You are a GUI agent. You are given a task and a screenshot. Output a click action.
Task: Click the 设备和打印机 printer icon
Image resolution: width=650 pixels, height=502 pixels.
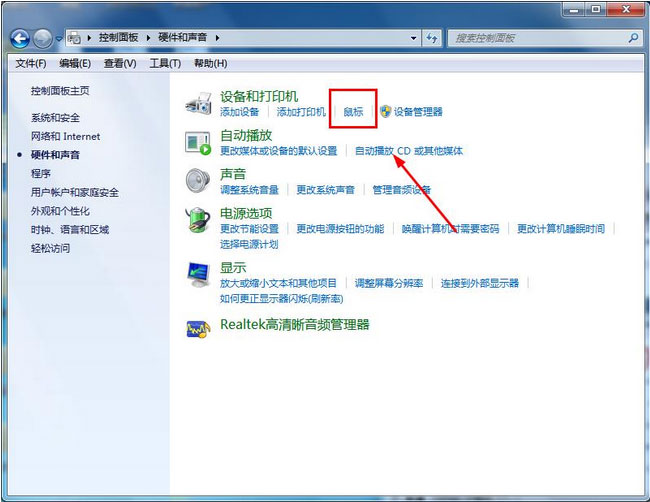pyautogui.click(x=199, y=104)
